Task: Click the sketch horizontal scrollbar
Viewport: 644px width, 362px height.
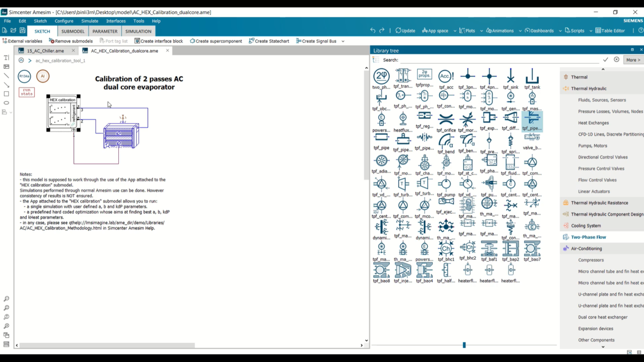Action: [107, 345]
